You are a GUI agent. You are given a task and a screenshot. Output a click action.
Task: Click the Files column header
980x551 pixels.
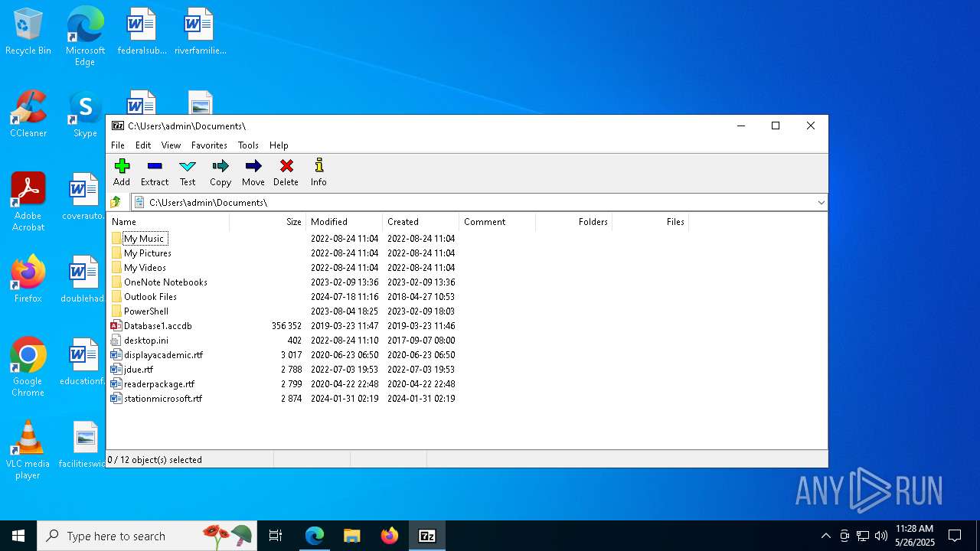tap(651, 222)
